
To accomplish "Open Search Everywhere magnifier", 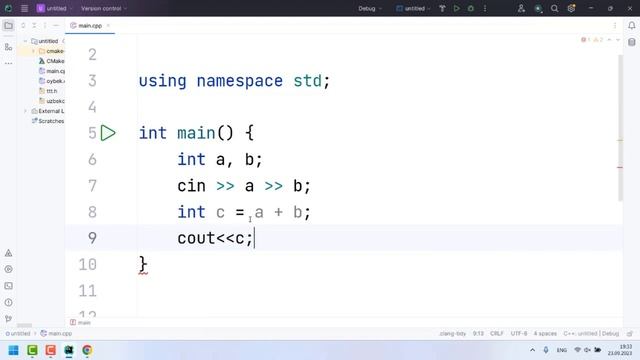I will pos(554,8).
